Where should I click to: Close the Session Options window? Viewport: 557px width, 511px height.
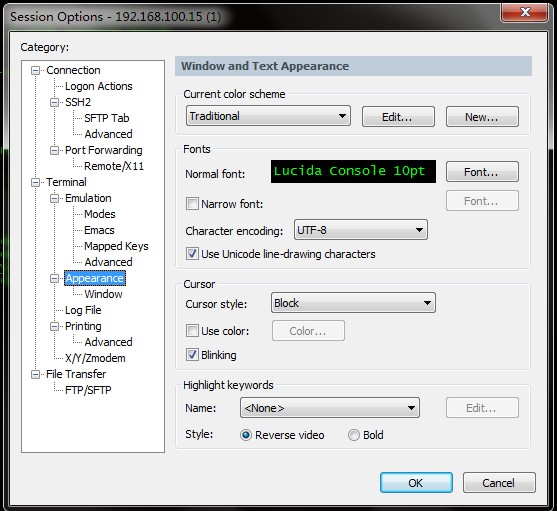(x=524, y=13)
